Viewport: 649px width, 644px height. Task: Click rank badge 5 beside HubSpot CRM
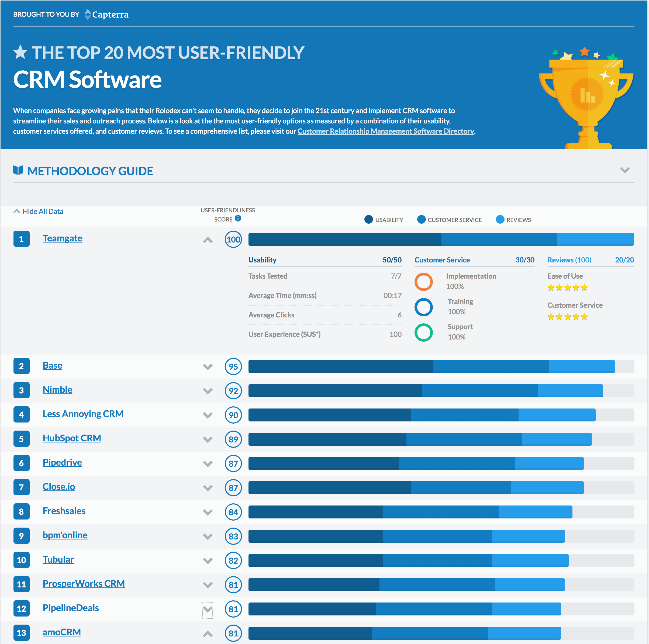21,438
